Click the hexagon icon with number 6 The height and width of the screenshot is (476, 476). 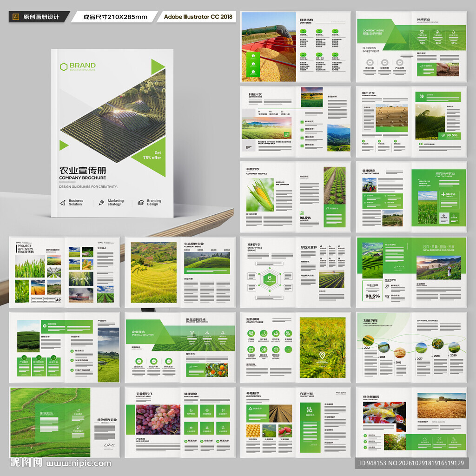270,278
